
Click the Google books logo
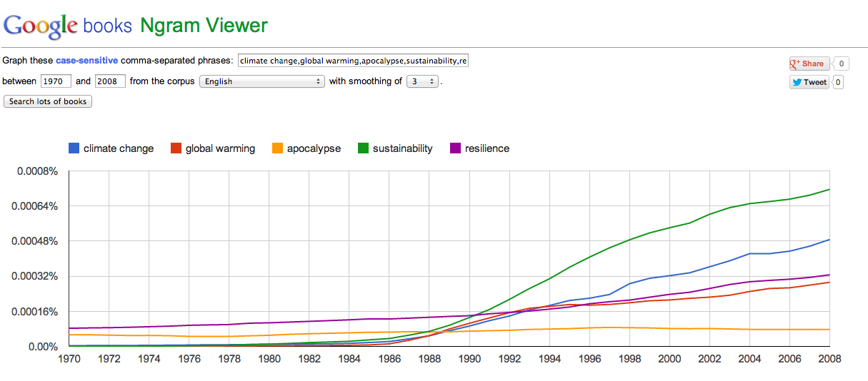pos(68,26)
